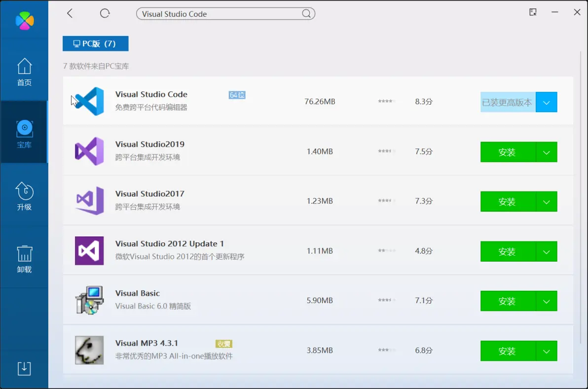Expand install options for Visual Basic
The width and height of the screenshot is (588, 389).
(x=546, y=301)
